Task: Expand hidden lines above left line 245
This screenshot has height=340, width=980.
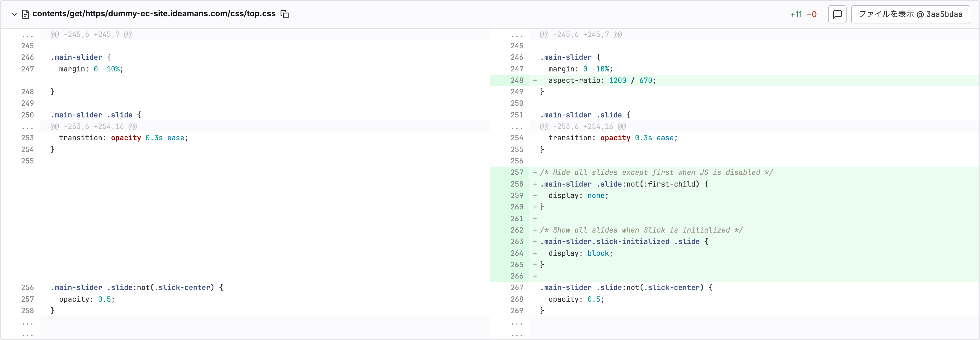Action: [27, 35]
